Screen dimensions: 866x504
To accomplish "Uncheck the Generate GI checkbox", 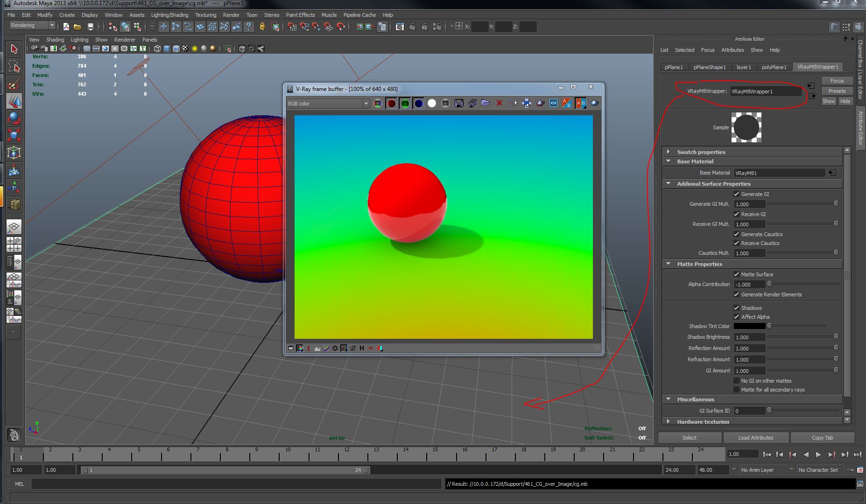I will (x=736, y=194).
